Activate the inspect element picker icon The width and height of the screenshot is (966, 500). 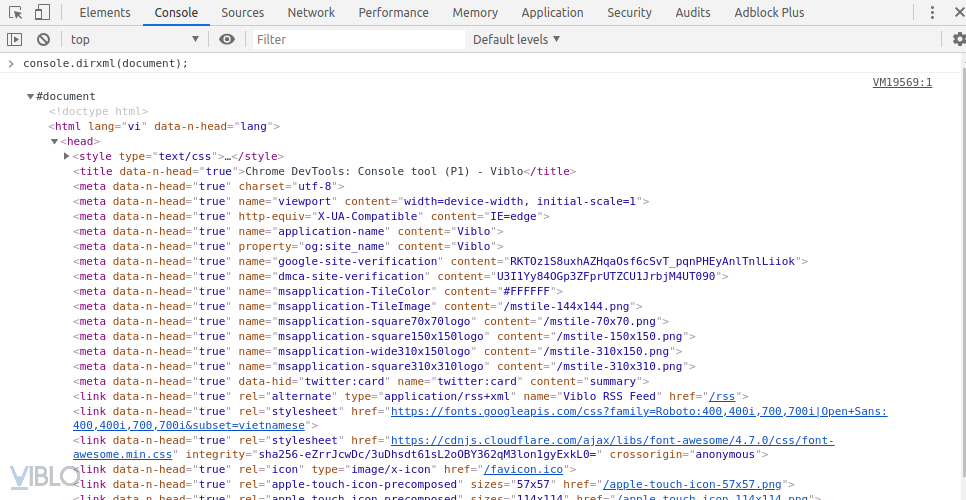click(14, 13)
